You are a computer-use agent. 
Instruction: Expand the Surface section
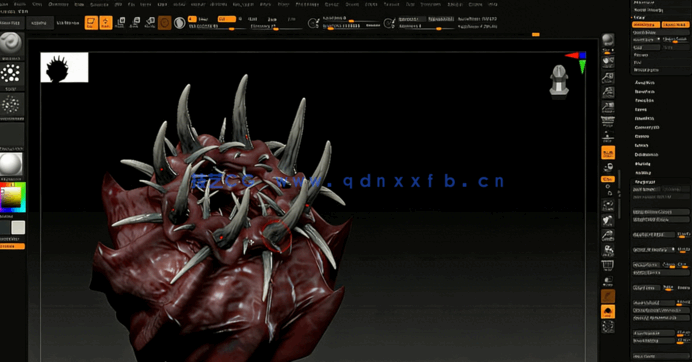(642, 145)
